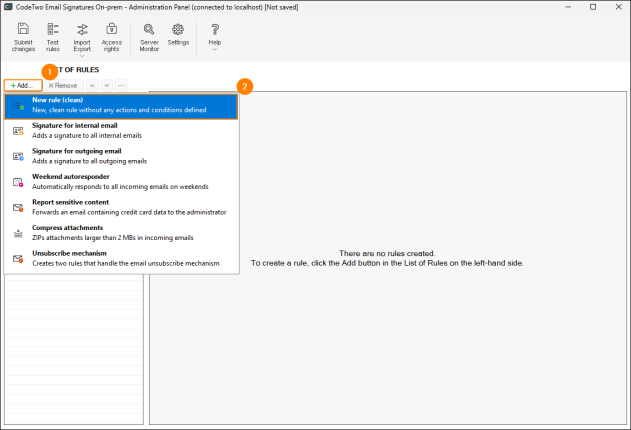
Task: Click 'There are no rules created.' message
Action: pyautogui.click(x=387, y=253)
